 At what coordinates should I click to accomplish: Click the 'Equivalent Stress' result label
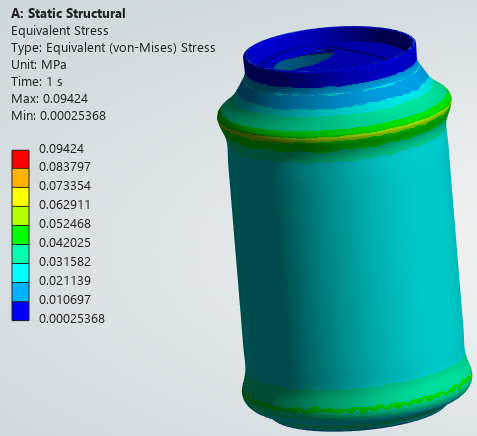(x=60, y=31)
